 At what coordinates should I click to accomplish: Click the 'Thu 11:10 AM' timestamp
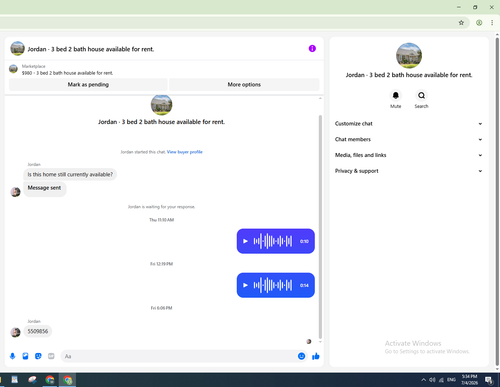161,220
